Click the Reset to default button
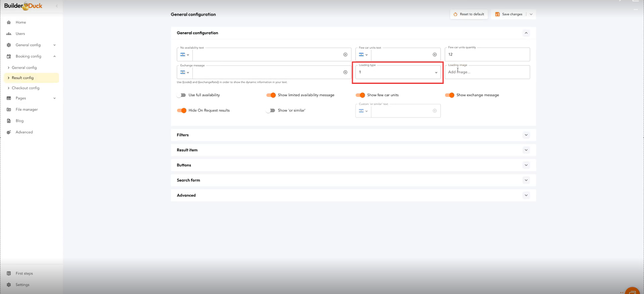The width and height of the screenshot is (644, 294). click(x=469, y=14)
